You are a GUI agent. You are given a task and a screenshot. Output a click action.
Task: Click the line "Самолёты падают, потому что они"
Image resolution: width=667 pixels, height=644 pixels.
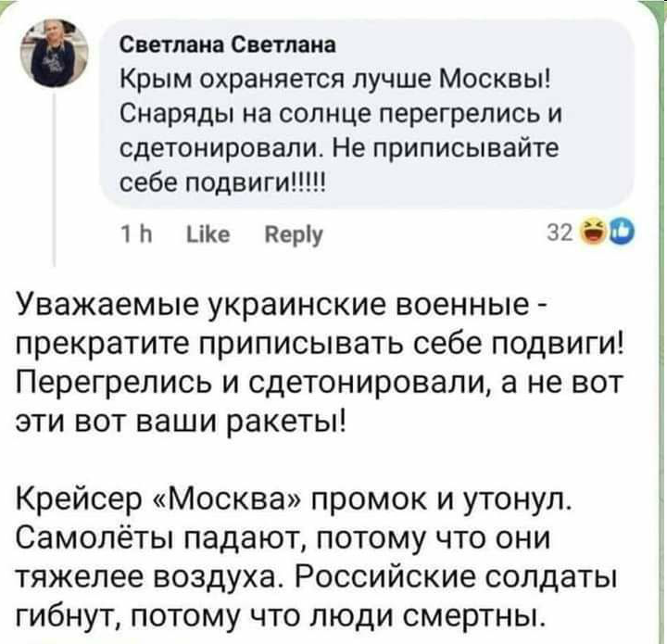pyautogui.click(x=283, y=540)
